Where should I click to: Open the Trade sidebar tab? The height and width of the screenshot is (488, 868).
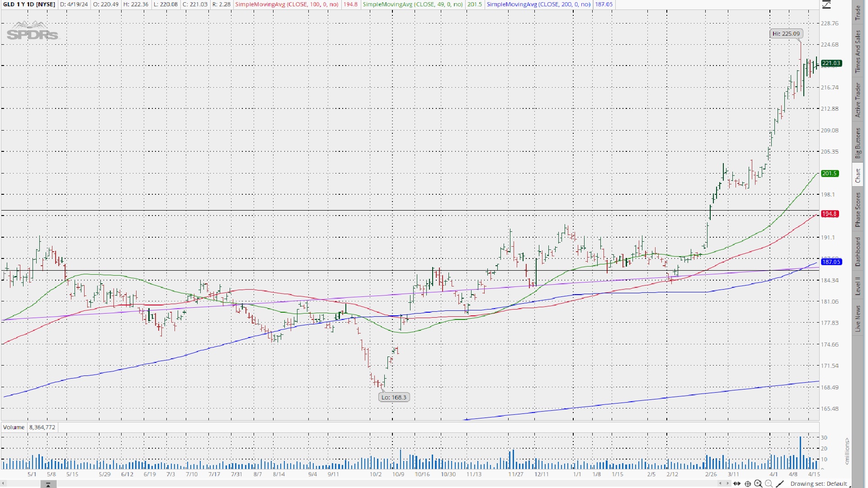click(x=858, y=13)
